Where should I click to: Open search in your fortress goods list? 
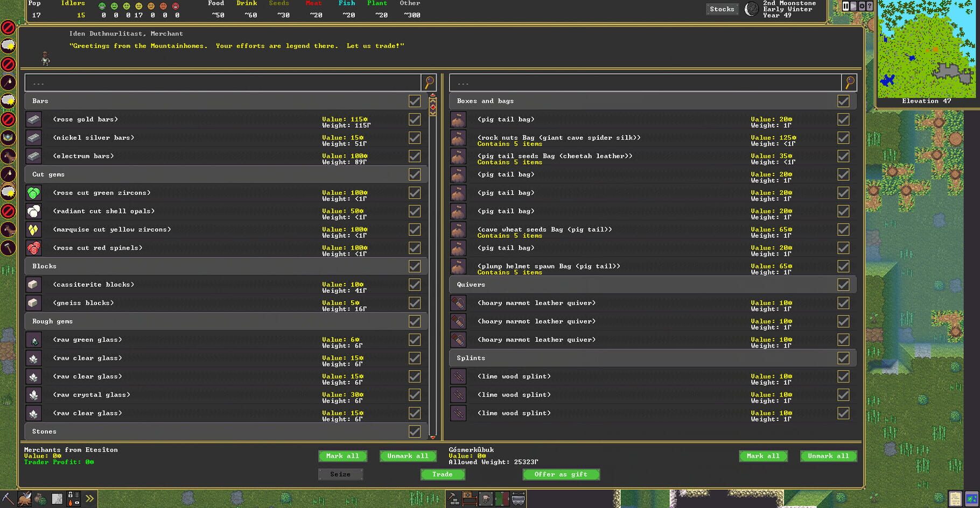click(x=850, y=82)
